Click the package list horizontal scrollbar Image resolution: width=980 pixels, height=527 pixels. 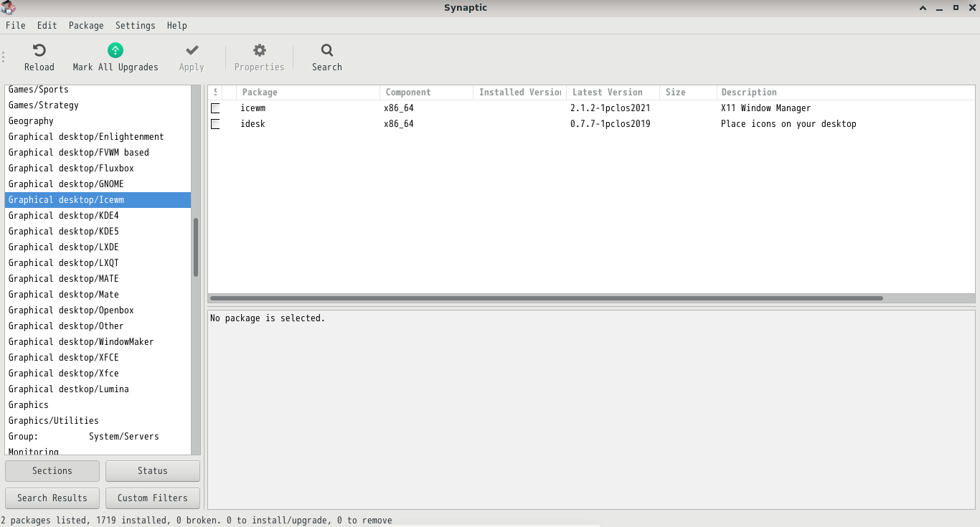point(546,298)
